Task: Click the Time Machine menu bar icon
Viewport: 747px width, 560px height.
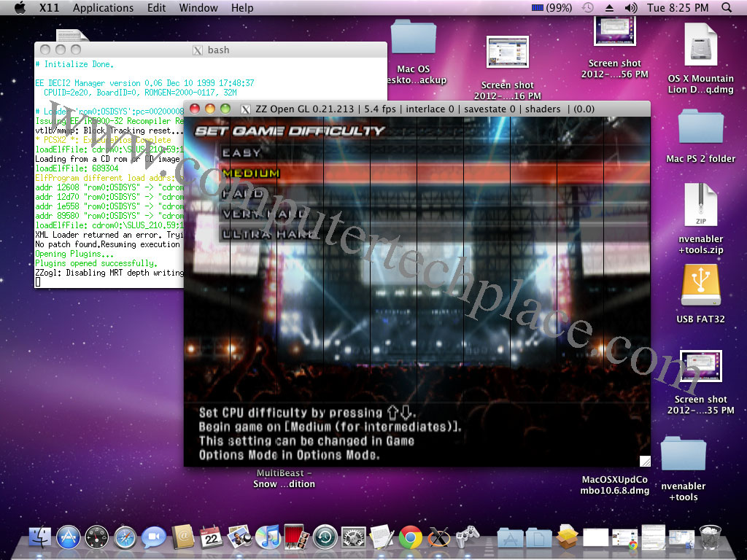Action: coord(589,7)
